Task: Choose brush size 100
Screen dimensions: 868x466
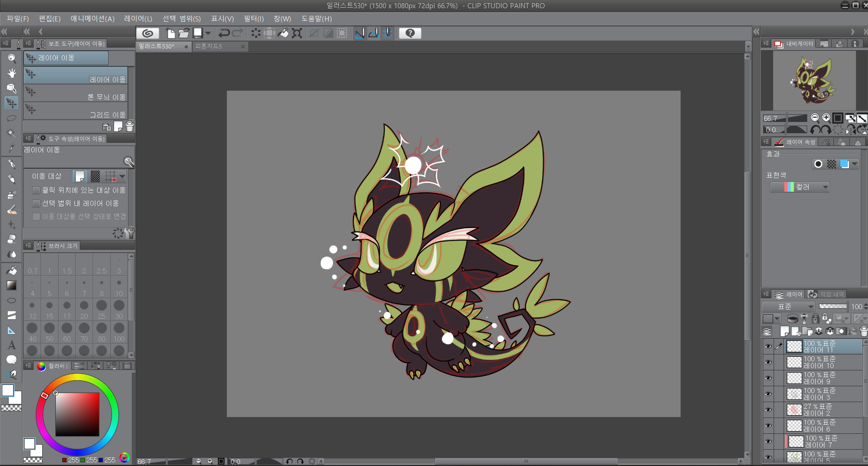Action: coord(119,332)
